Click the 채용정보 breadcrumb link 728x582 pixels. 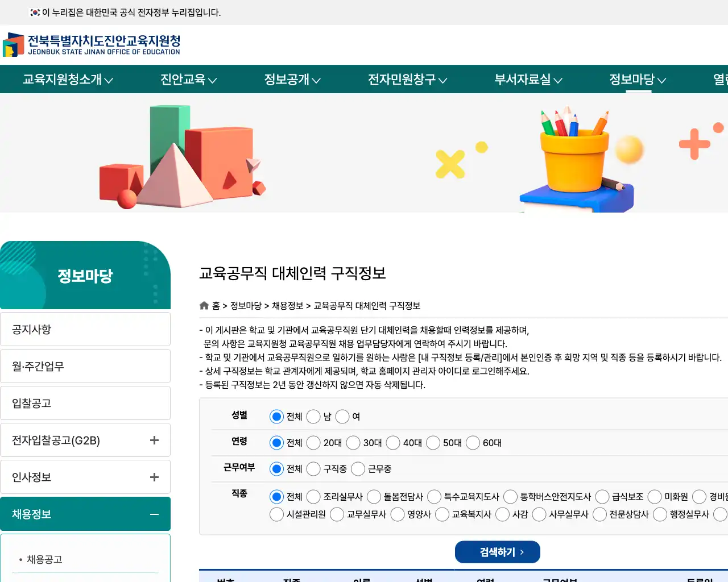coord(288,306)
